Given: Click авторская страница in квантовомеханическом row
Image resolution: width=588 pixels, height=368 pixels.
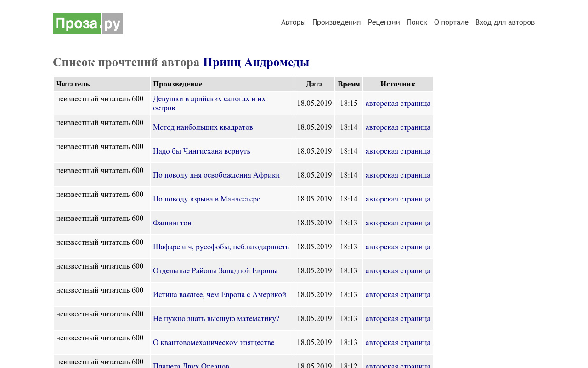Looking at the screenshot, I should pyautogui.click(x=398, y=342).
